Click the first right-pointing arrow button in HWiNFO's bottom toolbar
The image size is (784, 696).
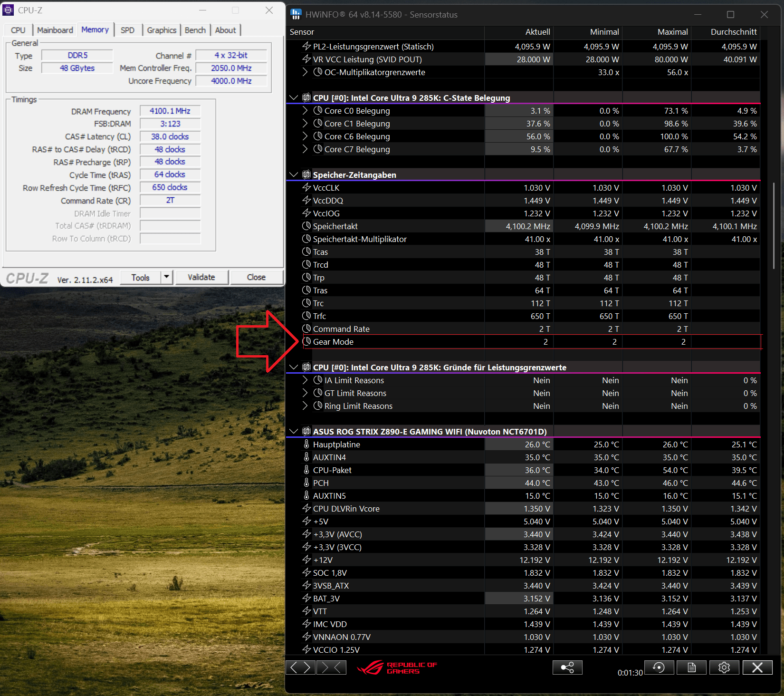coord(308,667)
